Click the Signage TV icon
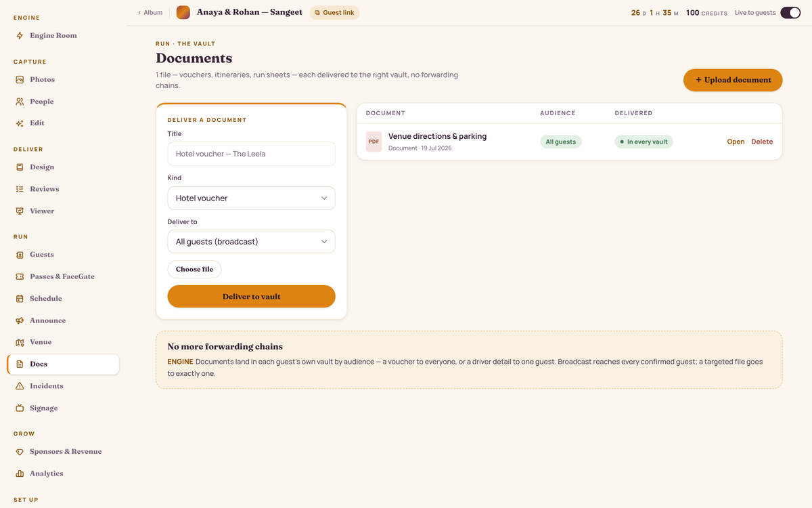The width and height of the screenshot is (812, 508). [20, 408]
